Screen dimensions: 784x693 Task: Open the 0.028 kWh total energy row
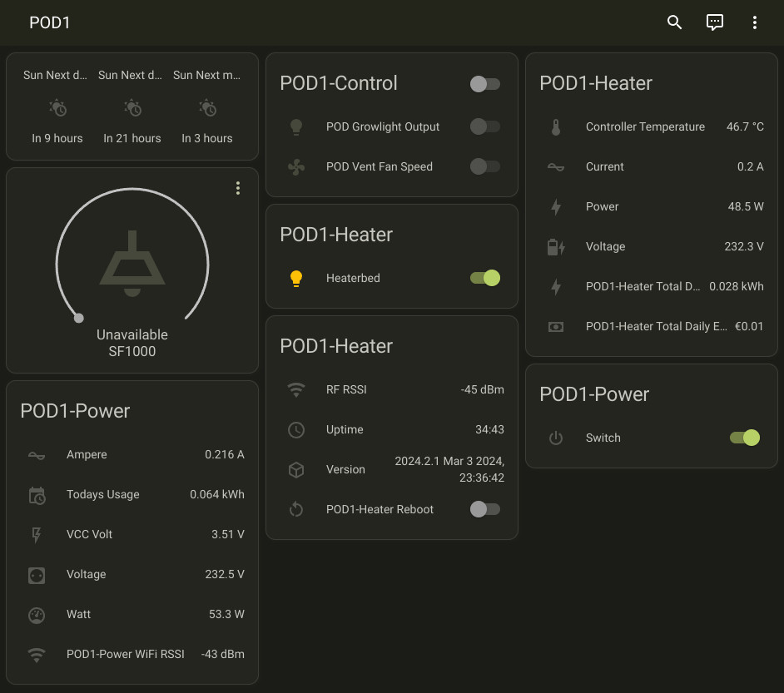coord(652,286)
